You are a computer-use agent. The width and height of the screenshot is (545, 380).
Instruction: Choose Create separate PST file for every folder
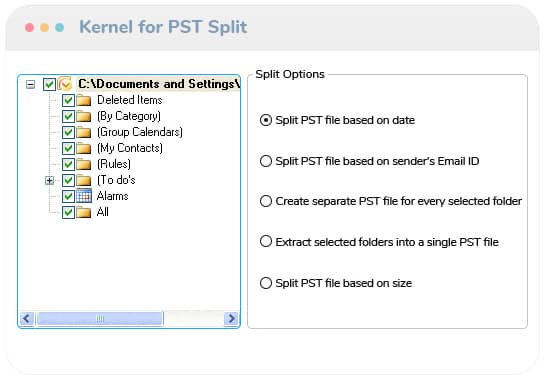click(x=266, y=201)
